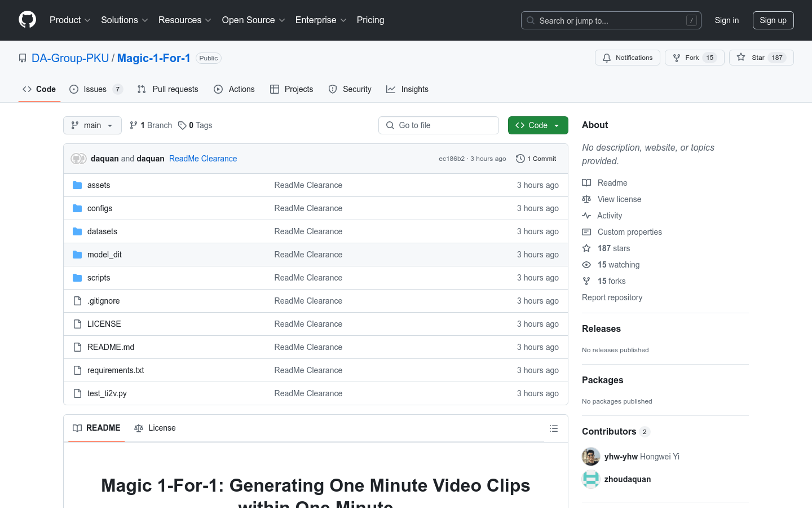Screen dimensions: 812x508
Task: Open the .gitignore file
Action: tap(104, 301)
